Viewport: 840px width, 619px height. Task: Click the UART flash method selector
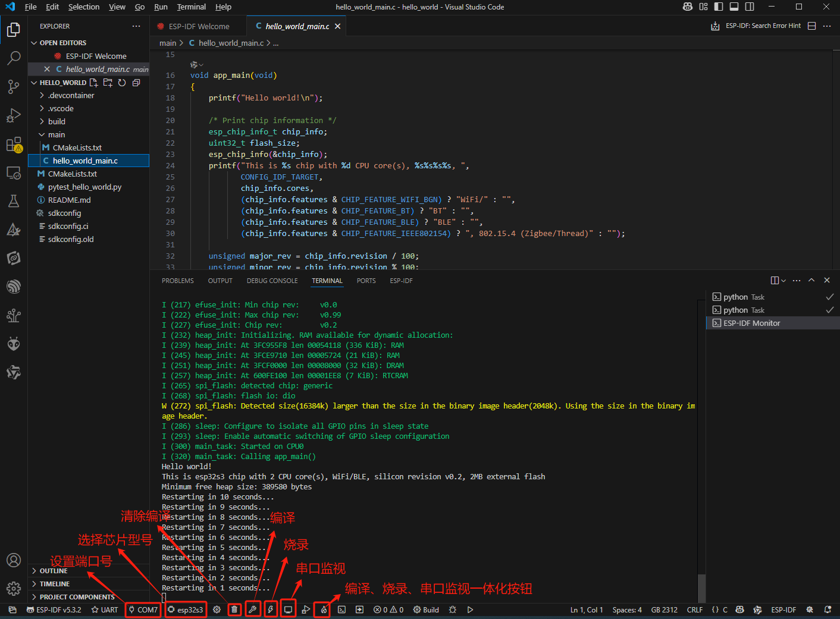click(105, 609)
